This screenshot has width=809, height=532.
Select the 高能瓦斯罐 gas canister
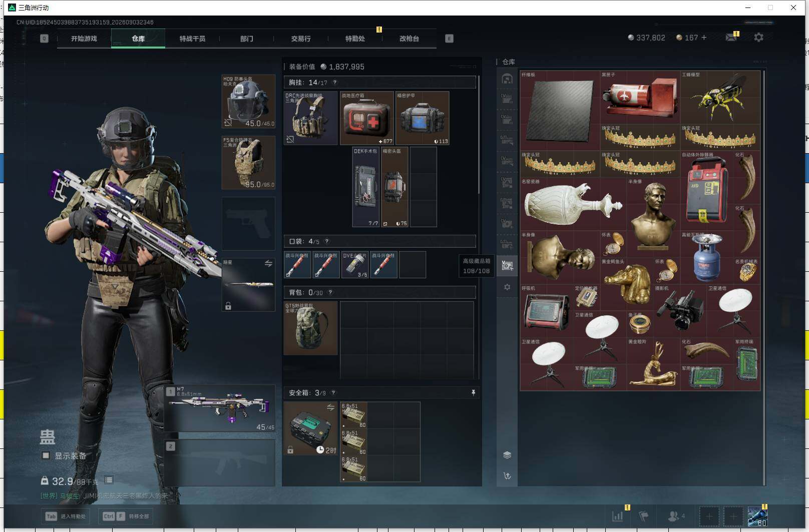(x=707, y=257)
